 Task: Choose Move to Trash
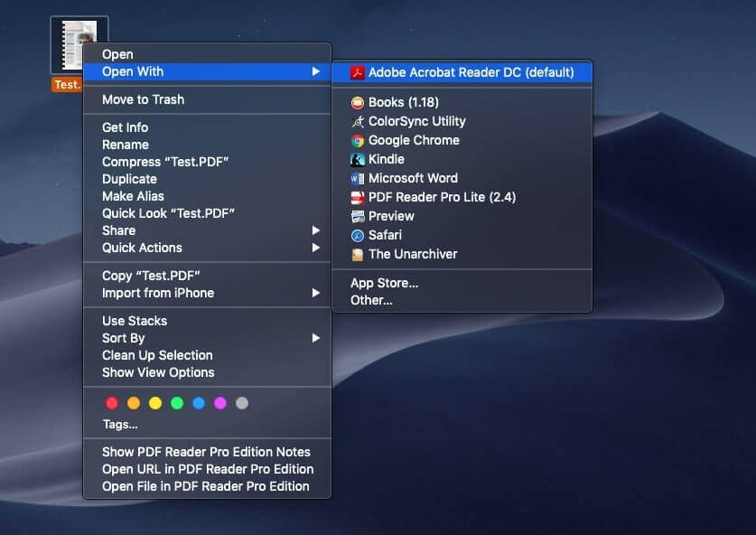(208, 99)
